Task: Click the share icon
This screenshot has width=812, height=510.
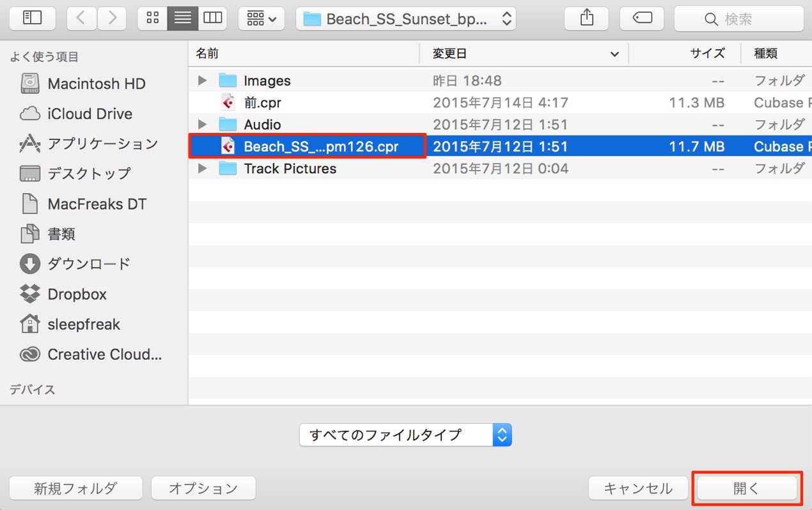Action: coord(587,19)
